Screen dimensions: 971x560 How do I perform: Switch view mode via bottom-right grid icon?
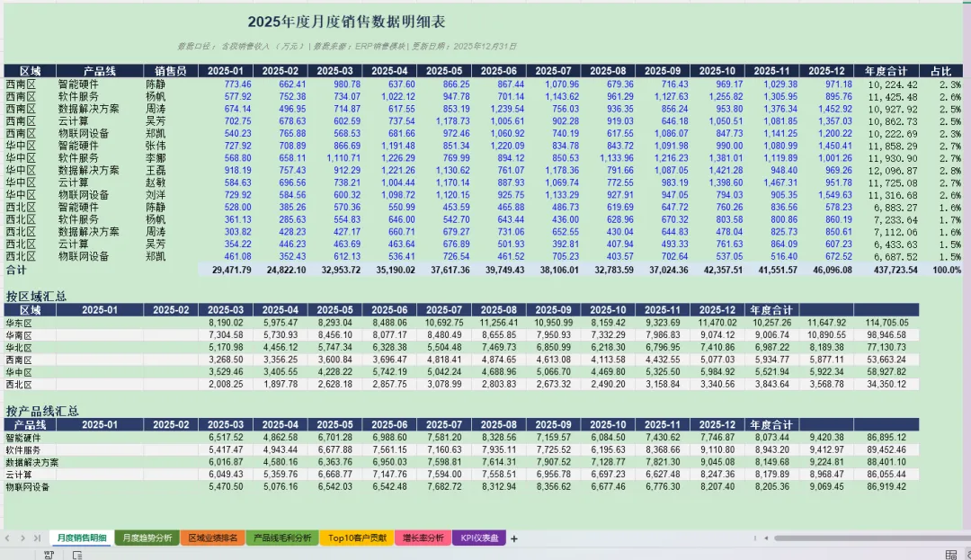point(951,555)
